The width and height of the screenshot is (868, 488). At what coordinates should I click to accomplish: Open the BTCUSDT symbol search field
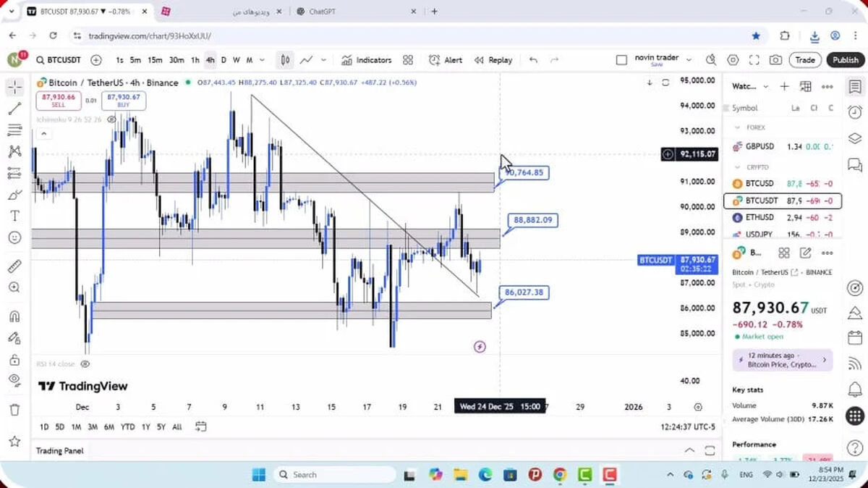[59, 60]
